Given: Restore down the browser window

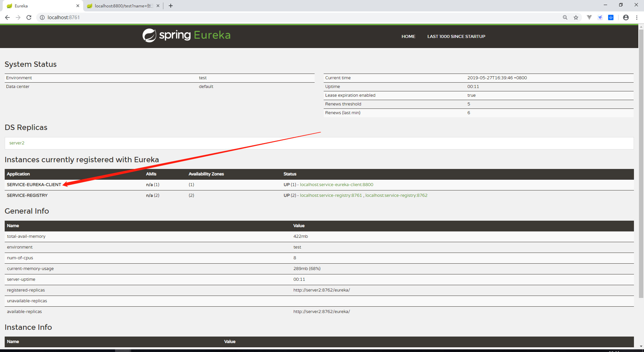Looking at the screenshot, I should [x=621, y=5].
